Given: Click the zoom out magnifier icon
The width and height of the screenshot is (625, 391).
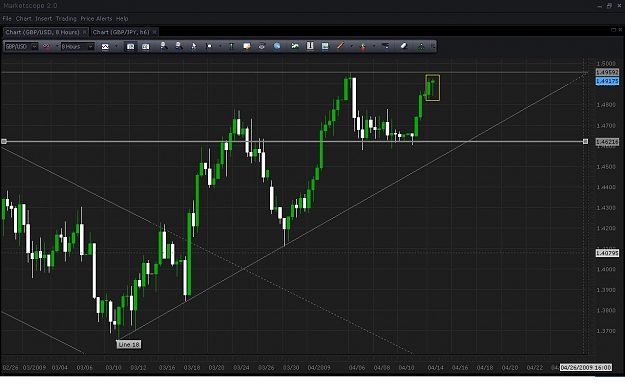Looking at the screenshot, I should pyautogui.click(x=179, y=46).
